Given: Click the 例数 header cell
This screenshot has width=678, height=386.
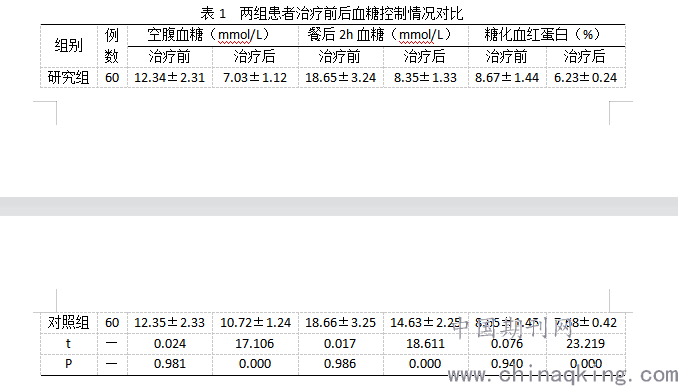Looking at the screenshot, I should (x=112, y=45).
